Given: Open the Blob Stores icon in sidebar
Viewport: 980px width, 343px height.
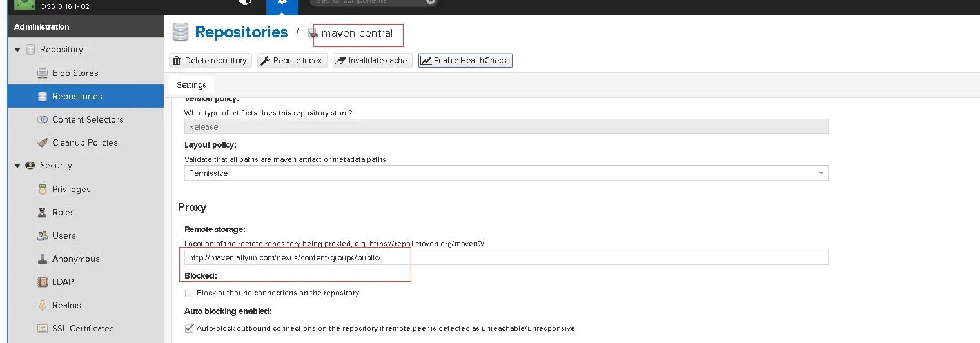Looking at the screenshot, I should [43, 73].
